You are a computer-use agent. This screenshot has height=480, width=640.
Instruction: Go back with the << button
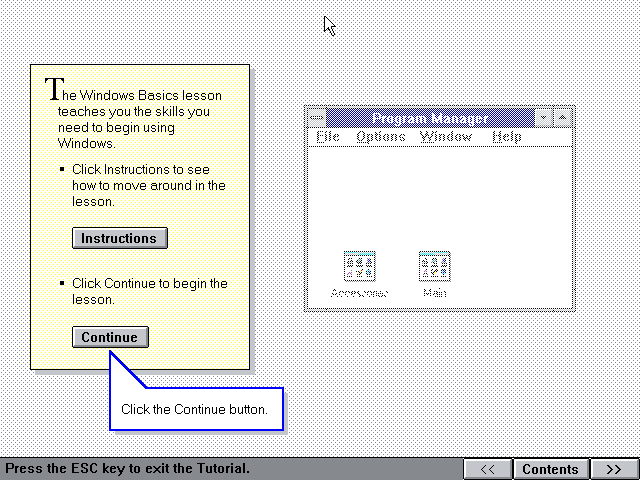coord(488,469)
